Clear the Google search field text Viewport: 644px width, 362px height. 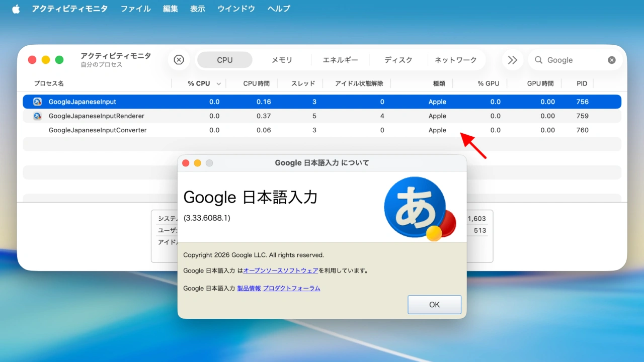611,60
